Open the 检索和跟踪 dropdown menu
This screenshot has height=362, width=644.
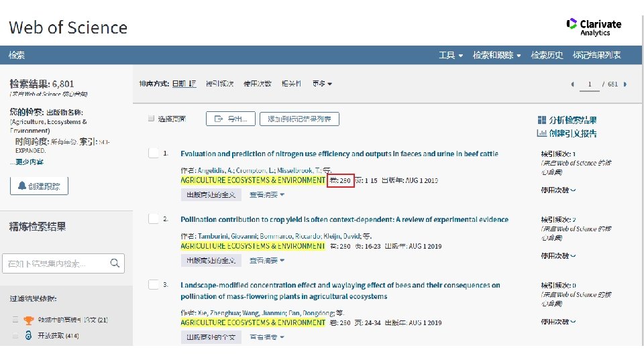pos(496,55)
